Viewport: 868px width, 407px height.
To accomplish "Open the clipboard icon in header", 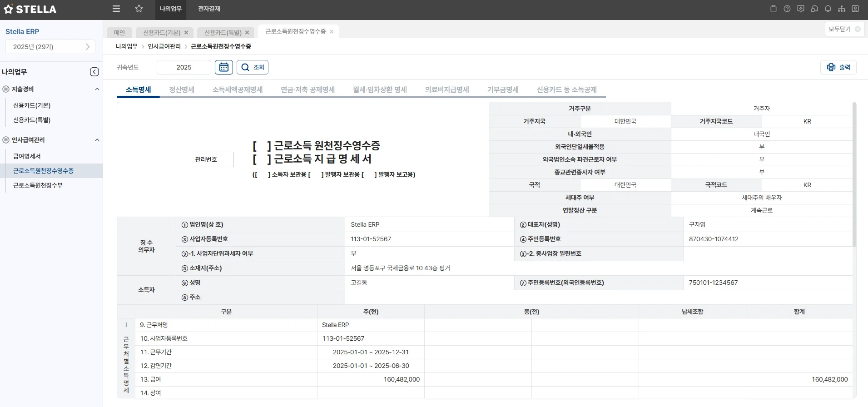I will point(774,9).
